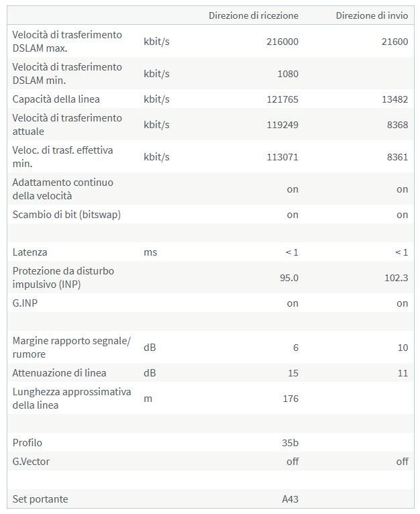Viewport: 420px width, 514px height.
Task: Select the approximate line length value 176
Action: (x=291, y=399)
